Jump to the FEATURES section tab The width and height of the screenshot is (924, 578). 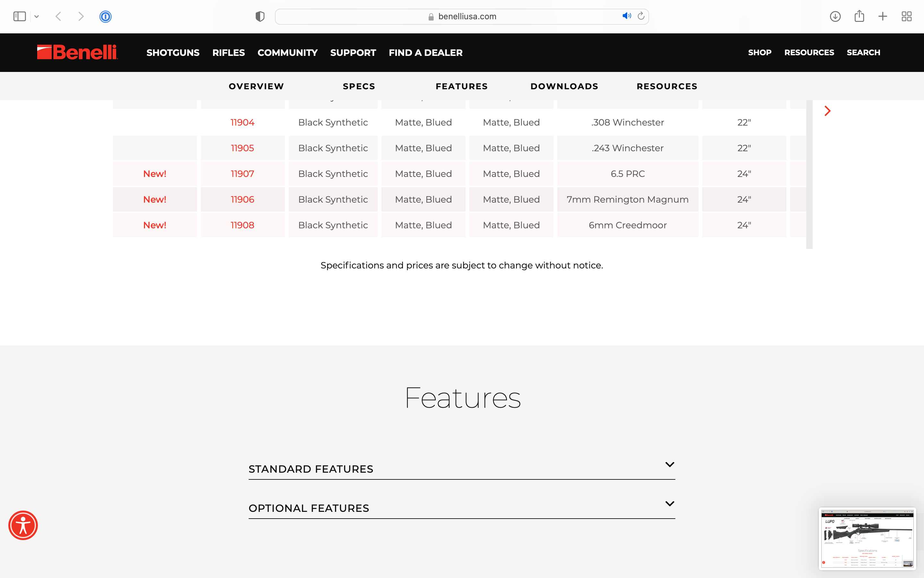[462, 86]
